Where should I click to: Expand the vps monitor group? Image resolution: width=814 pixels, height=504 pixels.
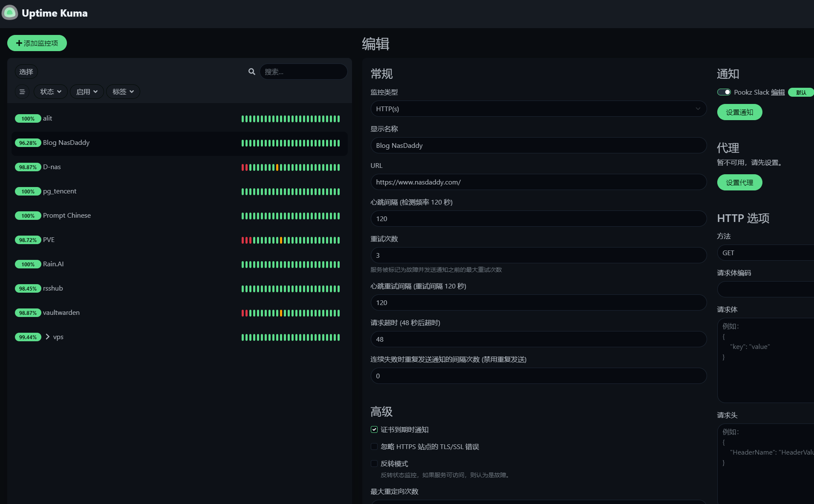pos(47,337)
